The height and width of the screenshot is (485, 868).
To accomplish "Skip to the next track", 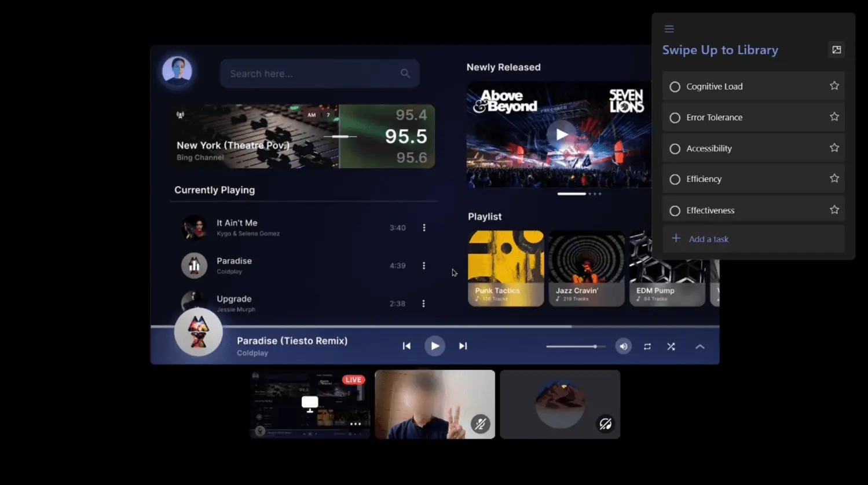I will [x=463, y=346].
